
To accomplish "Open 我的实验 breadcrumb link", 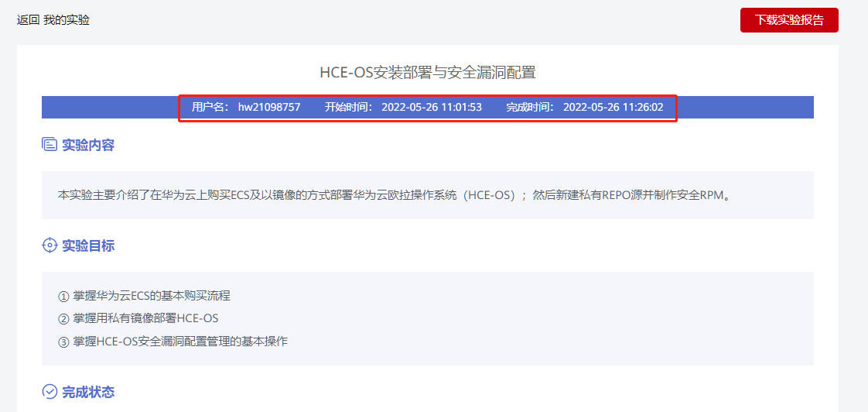I will point(67,20).
